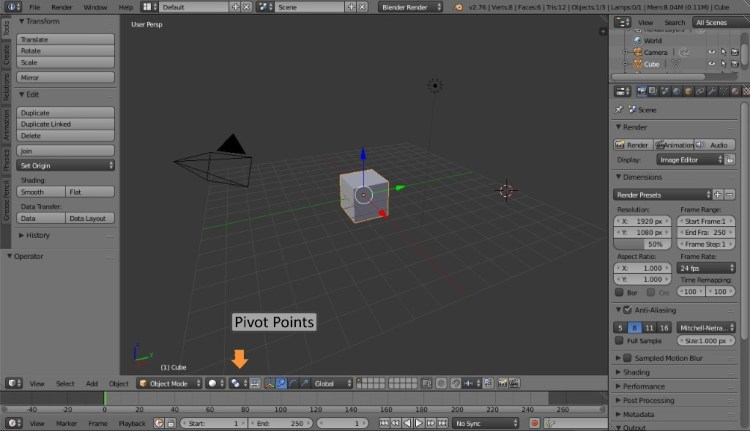The width and height of the screenshot is (750, 431).
Task: Toggle the 3D manipulator widget icon
Action: [269, 383]
